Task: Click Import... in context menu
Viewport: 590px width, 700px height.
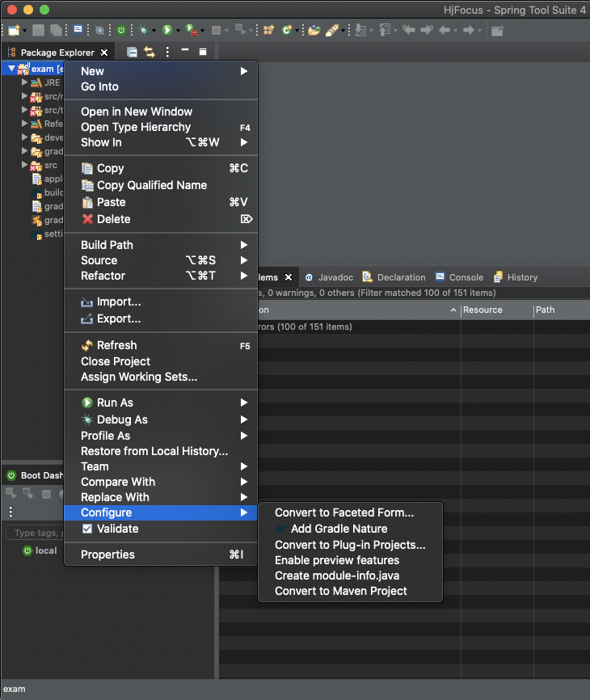Action: click(x=161, y=302)
